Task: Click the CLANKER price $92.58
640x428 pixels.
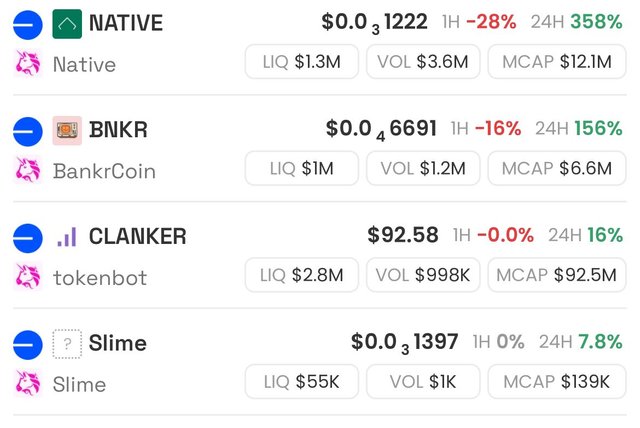Action: (x=403, y=236)
